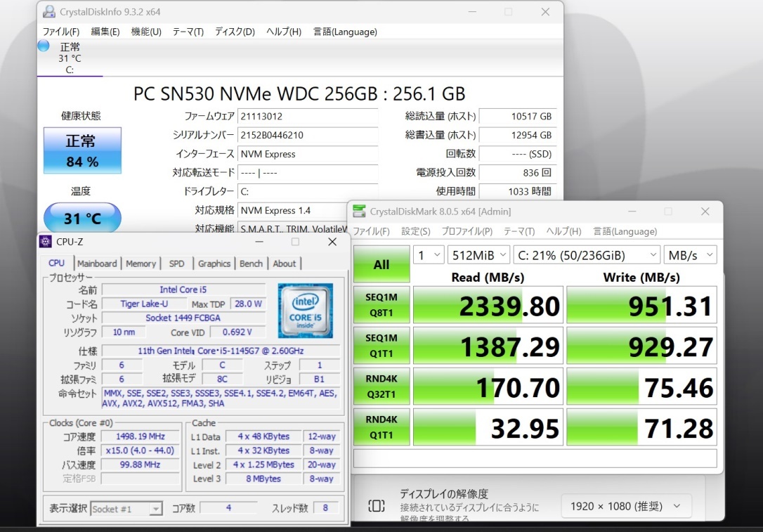Run the SEQ1M Q8T1 test button
Viewport: 763px width, 532px height.
(x=381, y=305)
